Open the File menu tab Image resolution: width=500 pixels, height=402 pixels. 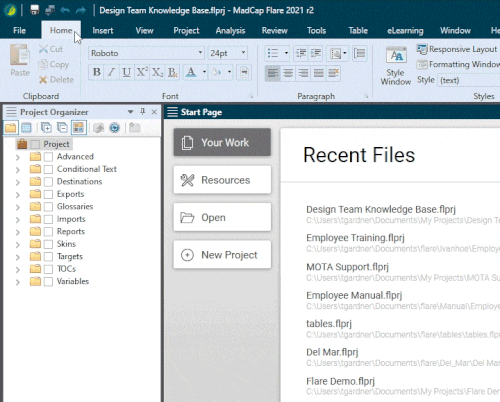[20, 31]
